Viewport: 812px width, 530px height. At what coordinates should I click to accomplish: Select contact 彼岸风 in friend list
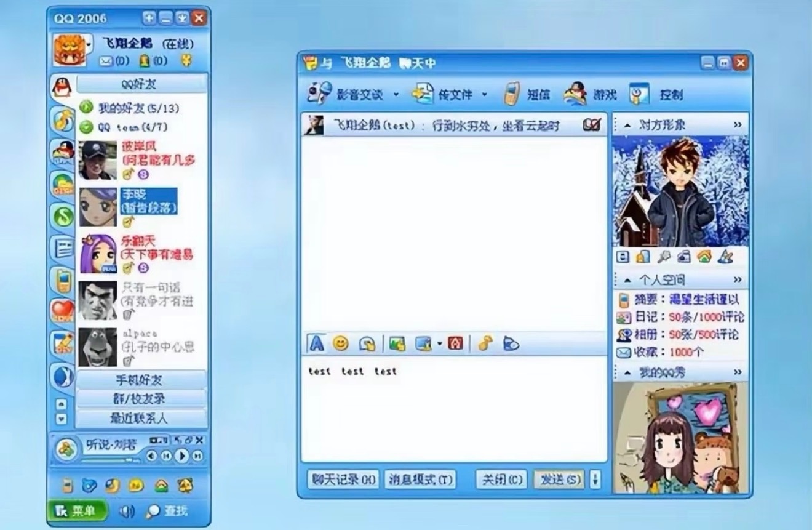coord(142,160)
